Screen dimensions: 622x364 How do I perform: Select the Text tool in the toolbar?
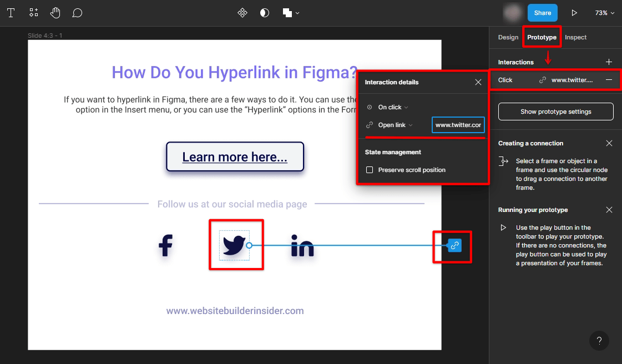click(11, 12)
